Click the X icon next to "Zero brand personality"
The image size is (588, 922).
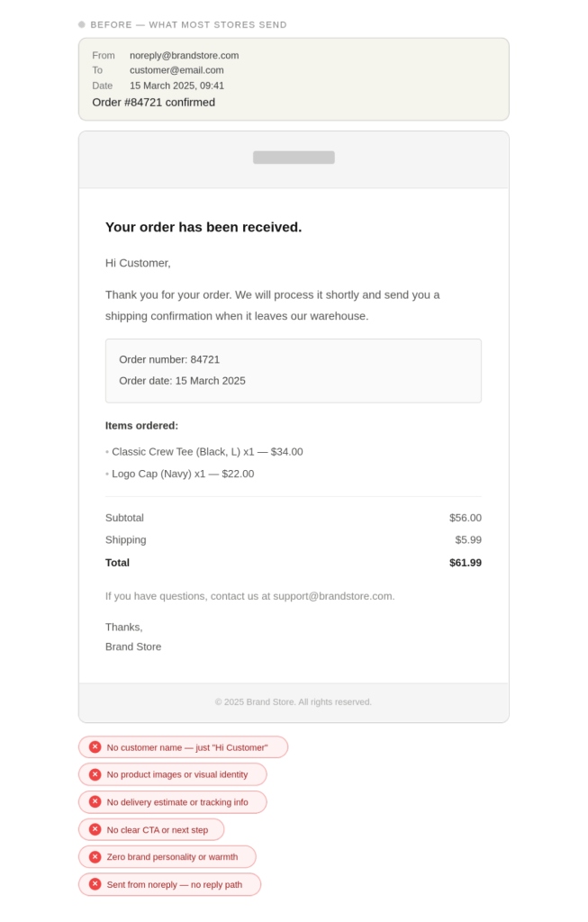point(95,857)
